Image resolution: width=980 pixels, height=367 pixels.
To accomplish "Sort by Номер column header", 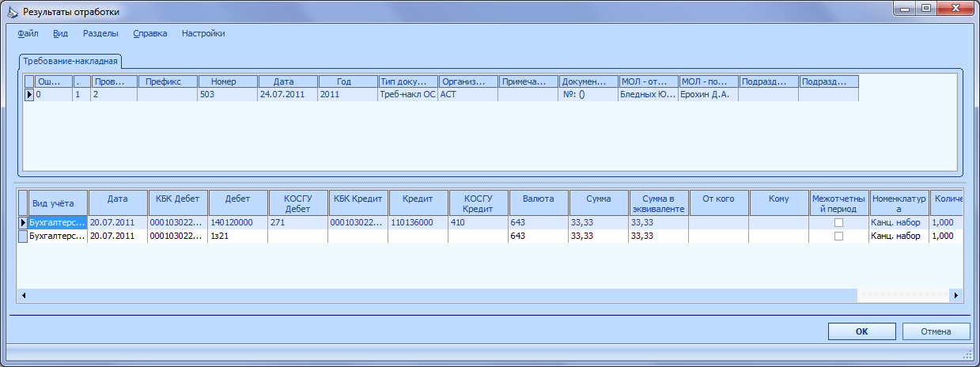I will 228,81.
